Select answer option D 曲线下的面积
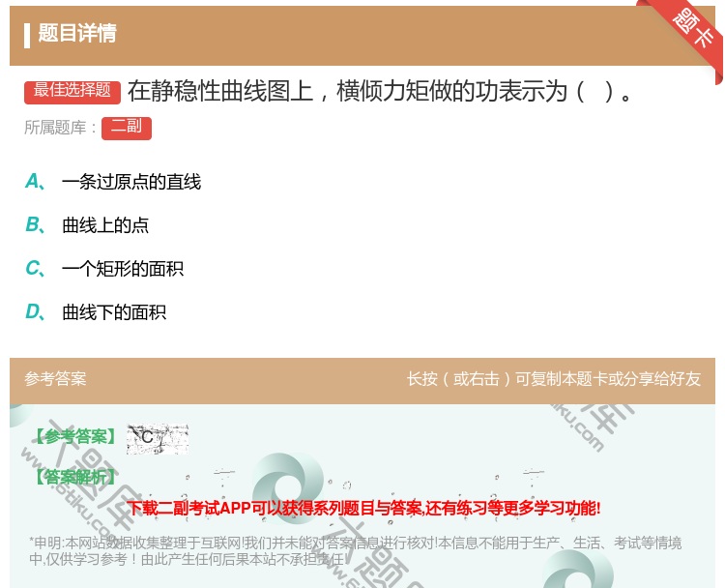725x588 pixels. click(114, 312)
